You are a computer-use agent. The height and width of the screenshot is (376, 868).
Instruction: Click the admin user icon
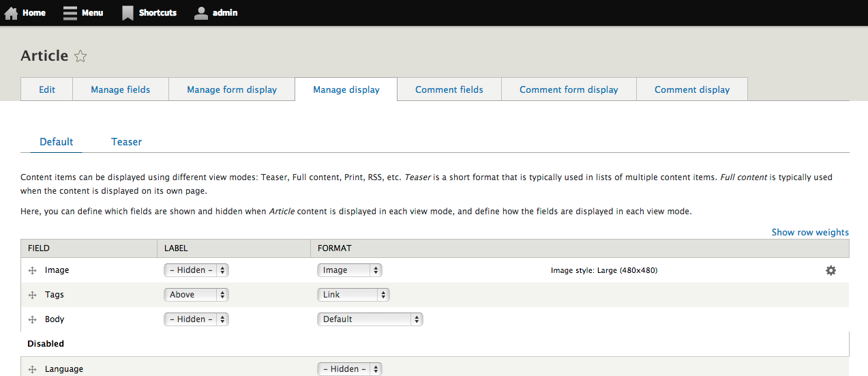[200, 13]
